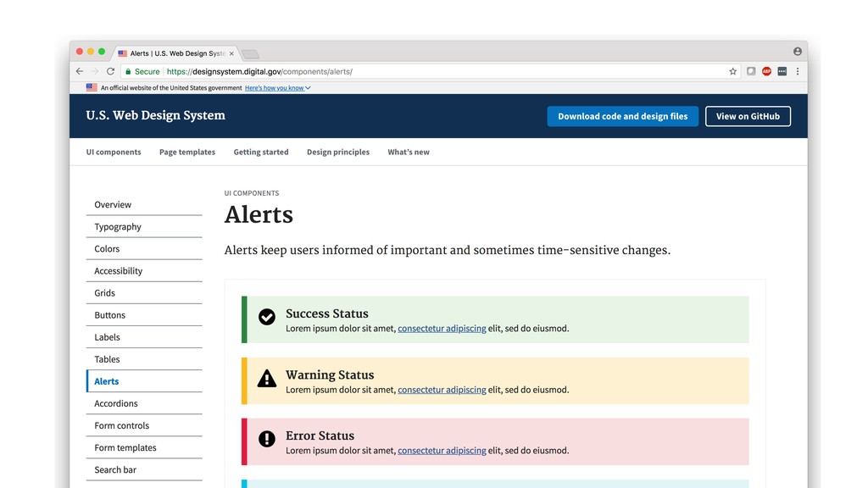Select Form templates in the sidebar
The width and height of the screenshot is (868, 488).
[144, 448]
